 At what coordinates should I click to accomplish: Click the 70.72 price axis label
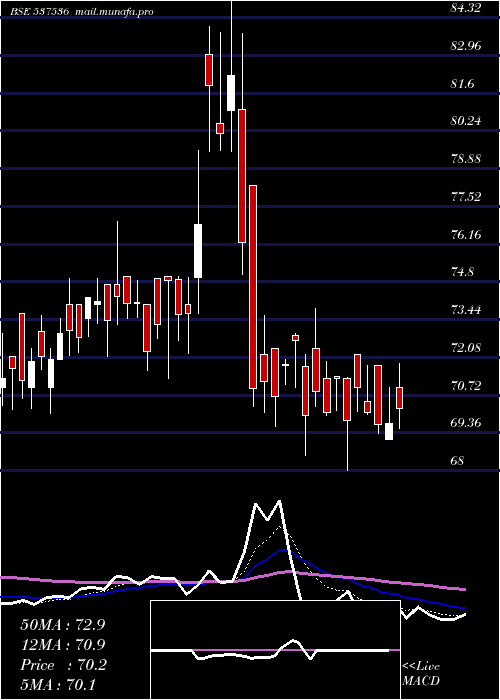tap(466, 385)
